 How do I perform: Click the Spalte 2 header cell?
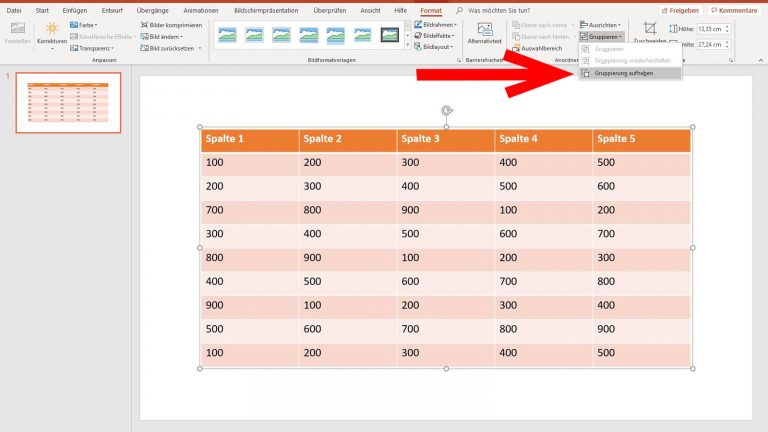pos(348,139)
